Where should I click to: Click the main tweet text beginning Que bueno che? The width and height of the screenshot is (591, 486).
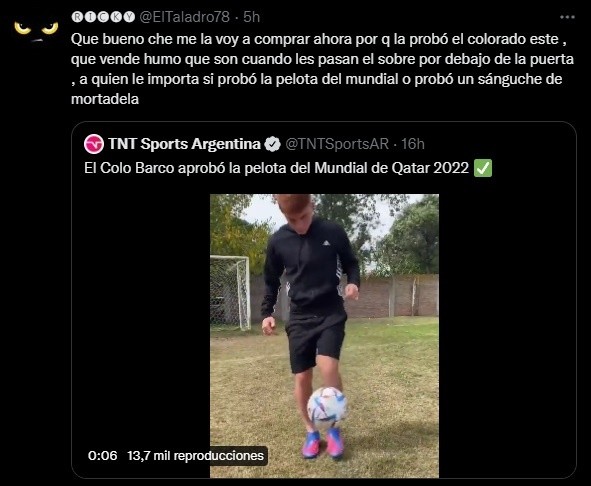[322, 69]
